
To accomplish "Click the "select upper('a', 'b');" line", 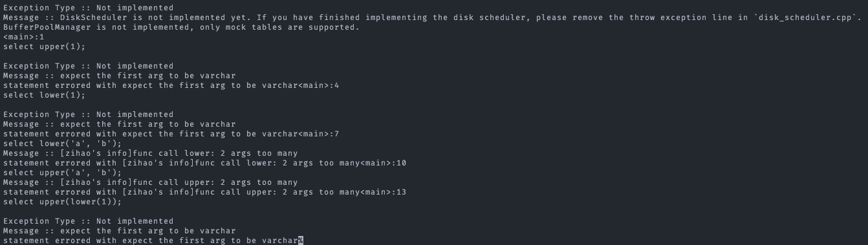I will pyautogui.click(x=62, y=173).
